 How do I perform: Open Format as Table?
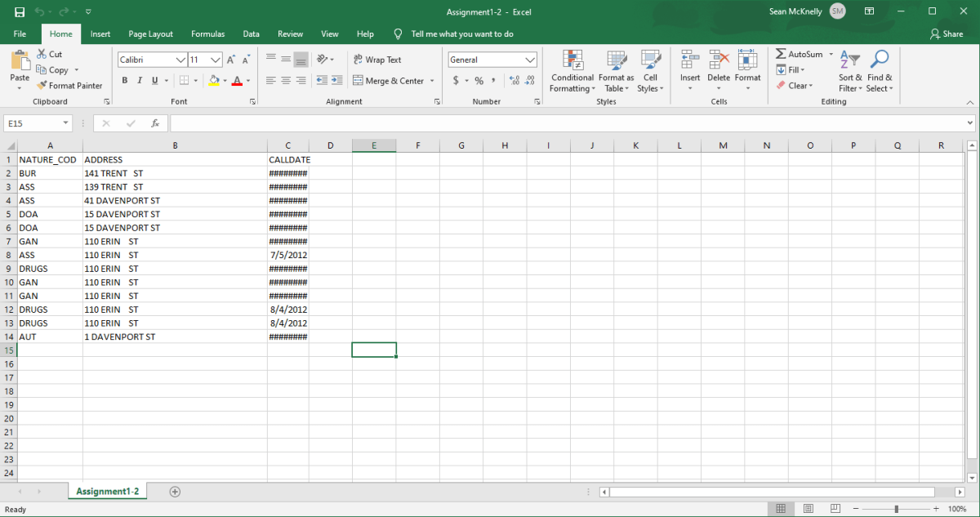616,71
